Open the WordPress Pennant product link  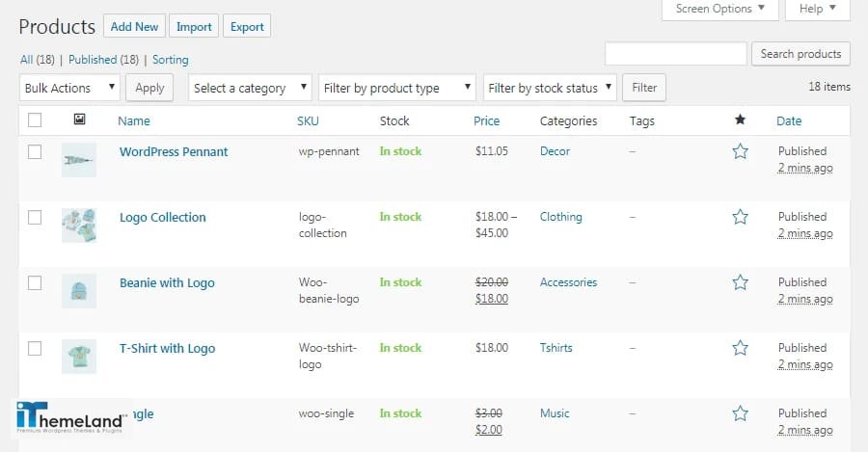click(174, 151)
